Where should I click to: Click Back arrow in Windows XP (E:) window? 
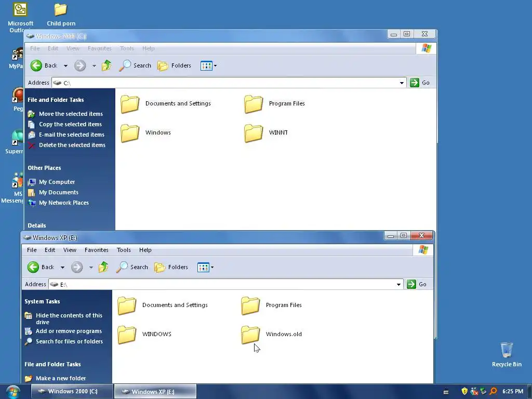tap(33, 267)
